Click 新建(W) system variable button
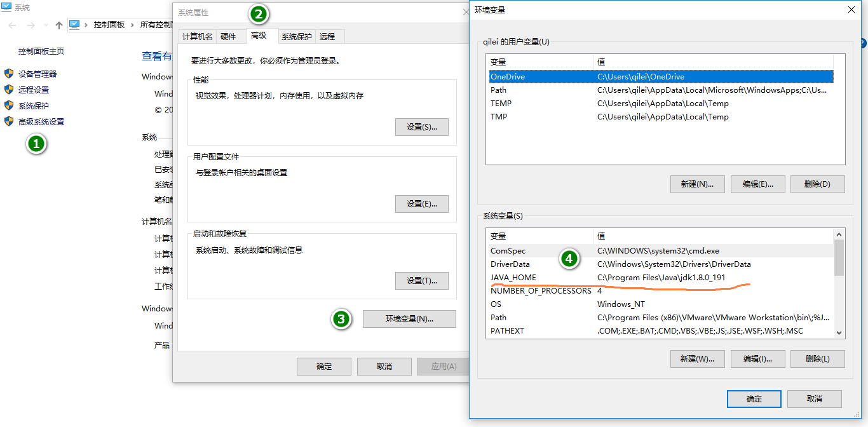868x427 pixels. point(697,358)
